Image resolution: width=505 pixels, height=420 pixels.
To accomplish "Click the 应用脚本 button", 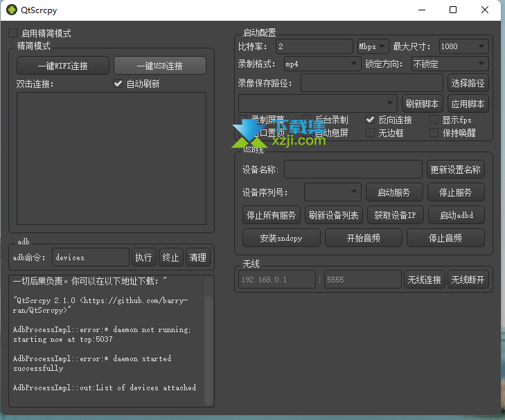I will (x=468, y=104).
